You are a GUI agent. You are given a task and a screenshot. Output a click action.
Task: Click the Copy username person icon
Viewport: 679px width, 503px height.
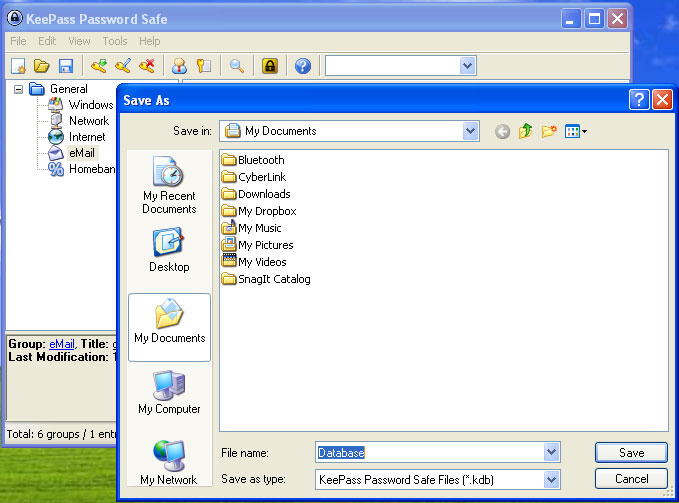179,66
